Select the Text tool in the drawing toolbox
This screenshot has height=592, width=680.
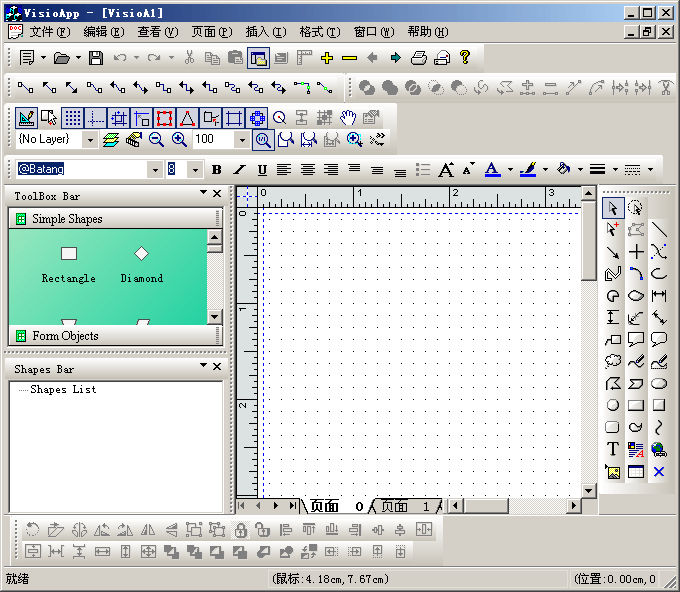pyautogui.click(x=613, y=450)
